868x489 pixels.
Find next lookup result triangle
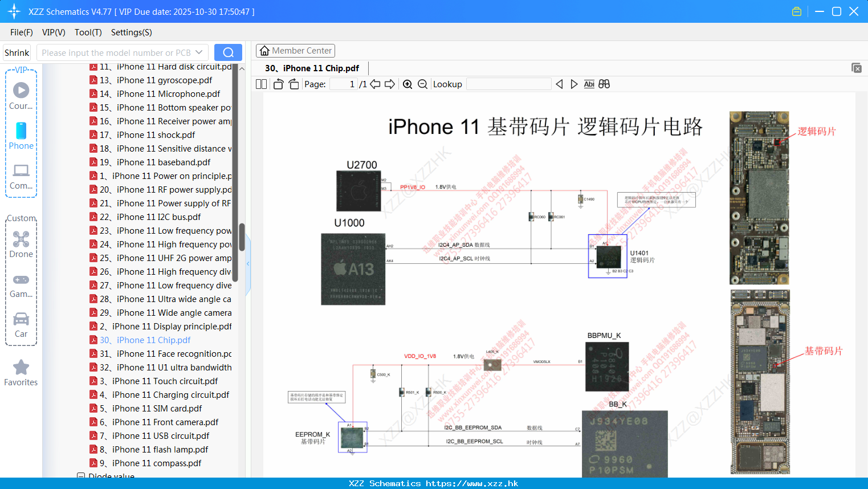[x=574, y=84]
